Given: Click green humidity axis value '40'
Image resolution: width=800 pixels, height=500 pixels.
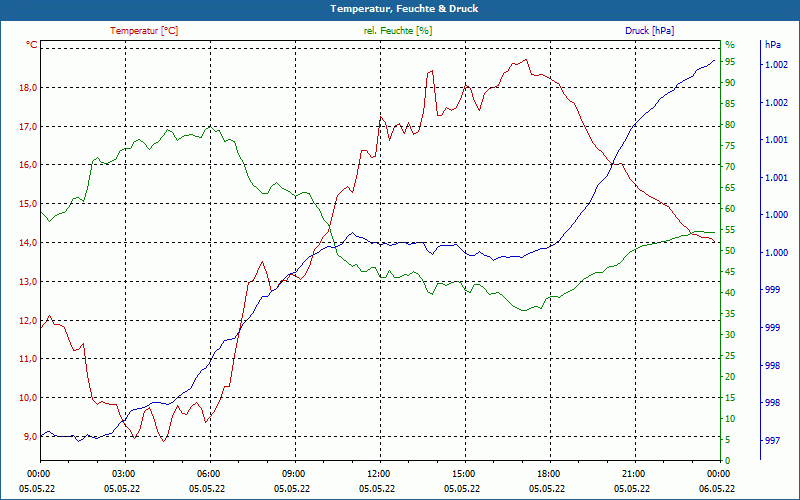Looking at the screenshot, I should point(730,292).
